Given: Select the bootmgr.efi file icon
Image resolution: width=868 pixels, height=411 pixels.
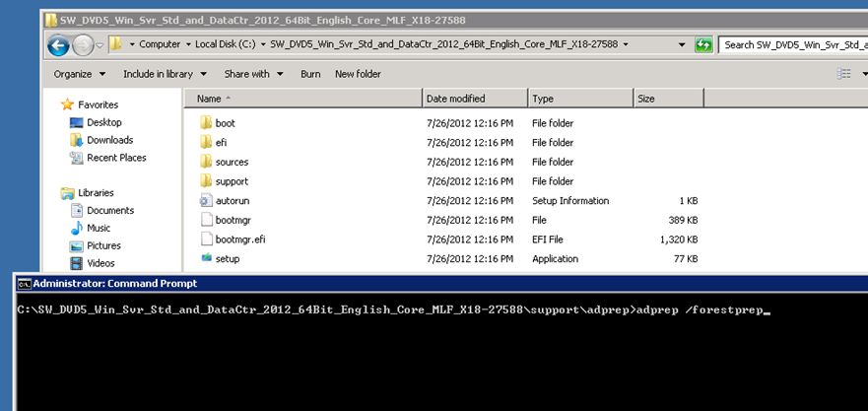Looking at the screenshot, I should [x=206, y=240].
